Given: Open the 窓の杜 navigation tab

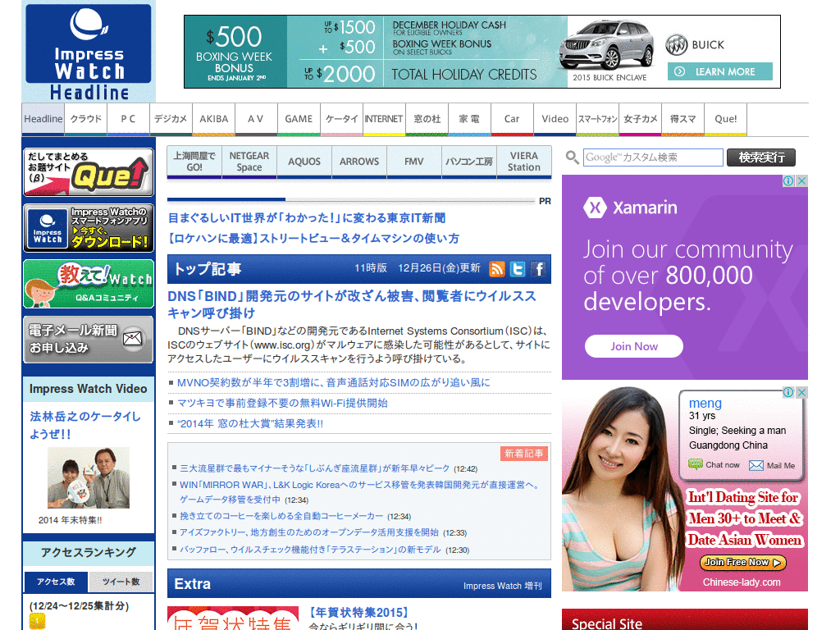Looking at the screenshot, I should point(427,120).
